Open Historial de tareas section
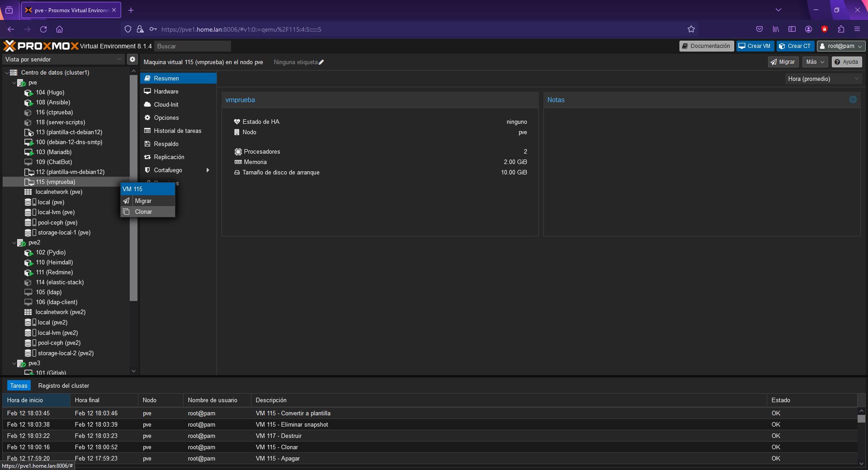The height and width of the screenshot is (470, 868). tap(178, 131)
